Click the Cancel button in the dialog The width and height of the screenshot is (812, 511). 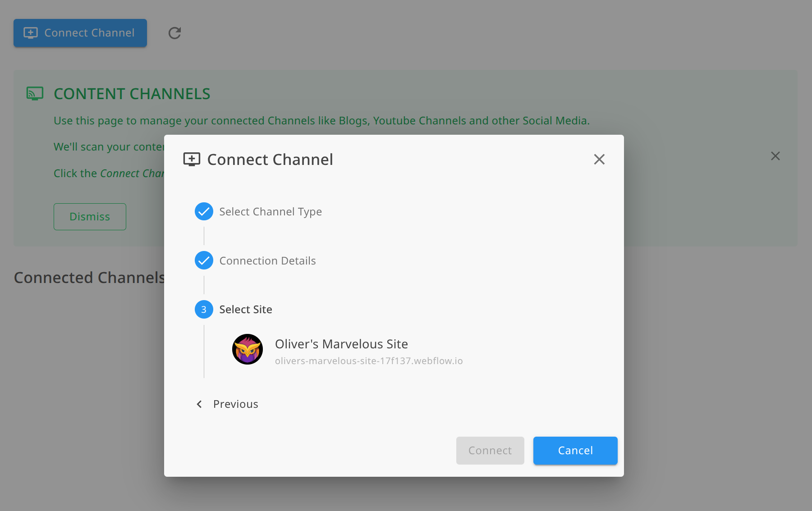tap(575, 450)
